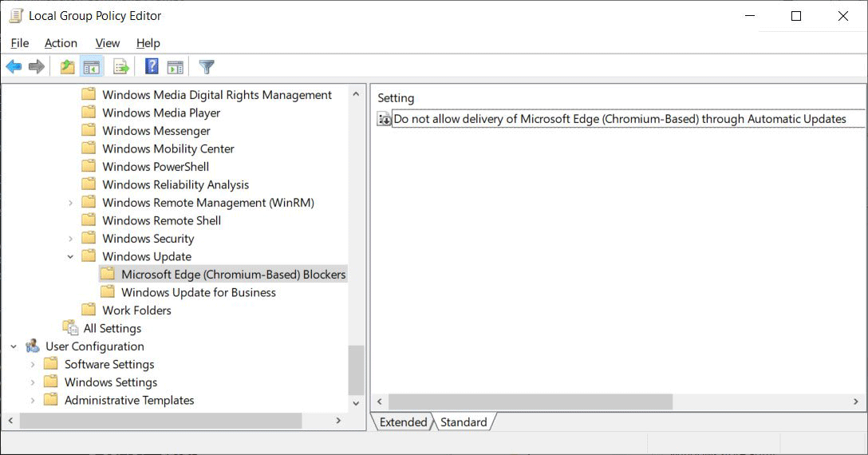Click the settings pane horizontal scrollbar thumb
Image resolution: width=868 pixels, height=455 pixels.
point(531,402)
